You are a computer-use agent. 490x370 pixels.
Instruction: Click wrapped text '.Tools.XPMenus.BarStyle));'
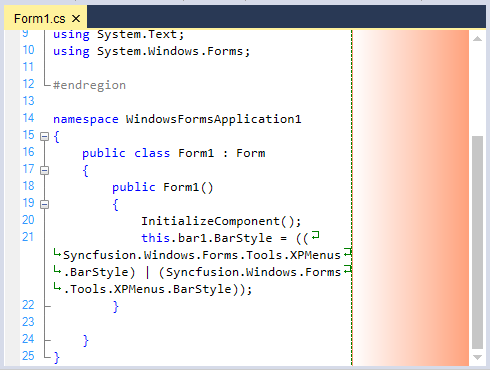tap(158, 289)
